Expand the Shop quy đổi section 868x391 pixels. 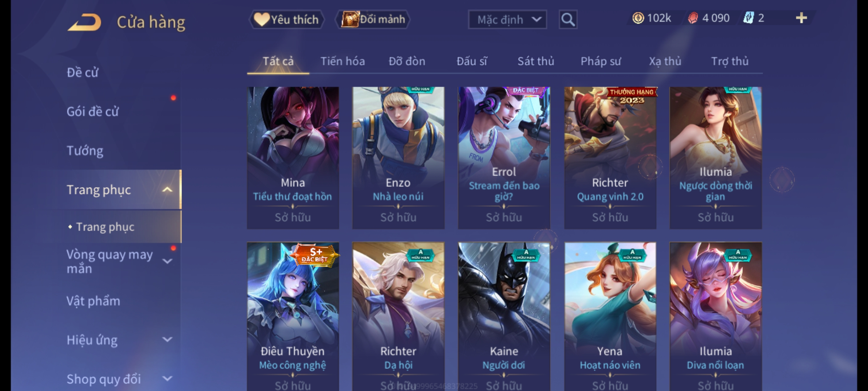[x=167, y=379]
